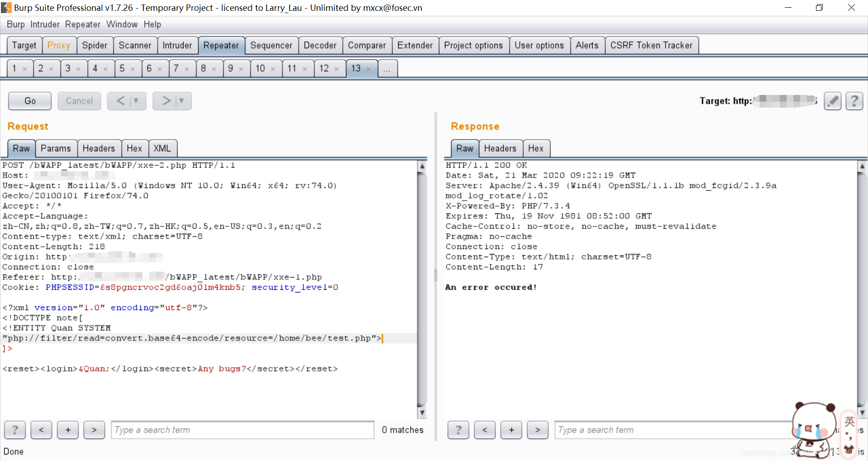Open the Alerts tab

[x=587, y=45]
